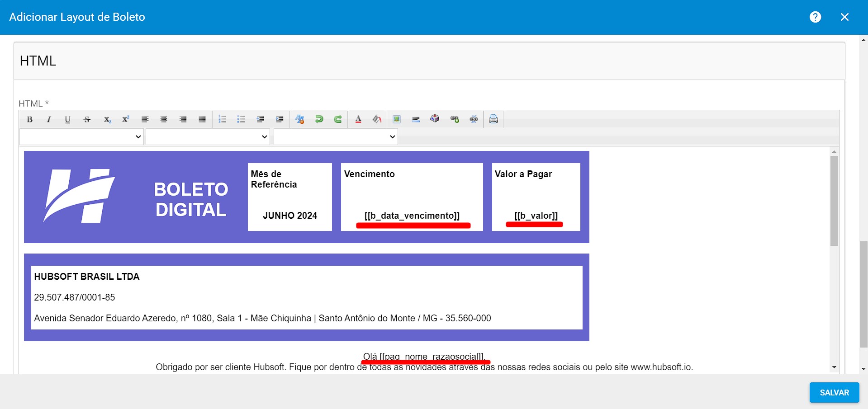The height and width of the screenshot is (409, 868).
Task: Click the Olá [[pag_nome_razaosocial]] line
Action: pos(424,357)
